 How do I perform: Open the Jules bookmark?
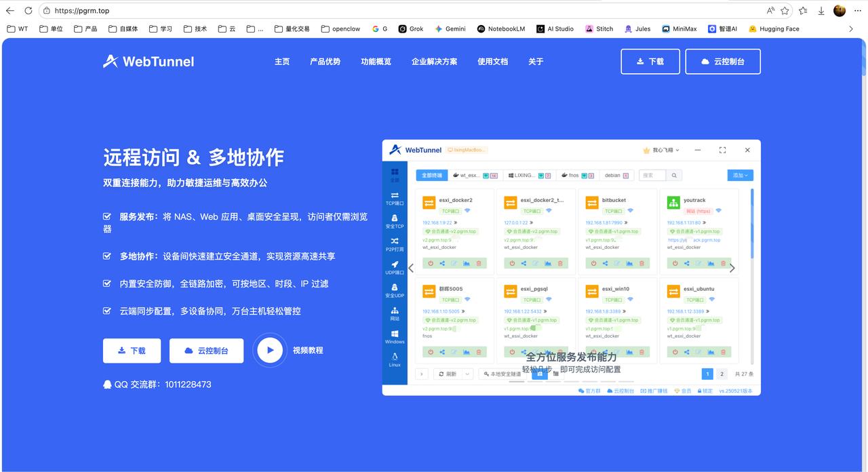(x=637, y=28)
